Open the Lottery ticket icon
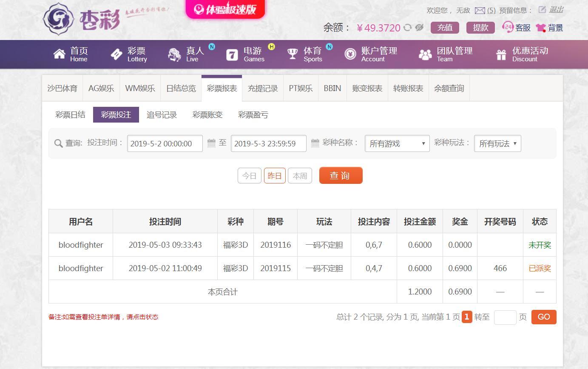 click(116, 54)
